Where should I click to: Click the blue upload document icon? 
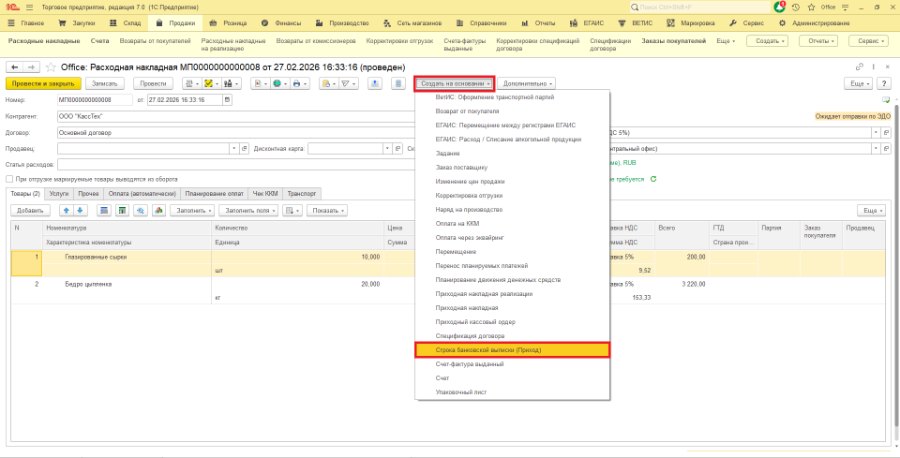[x=375, y=84]
